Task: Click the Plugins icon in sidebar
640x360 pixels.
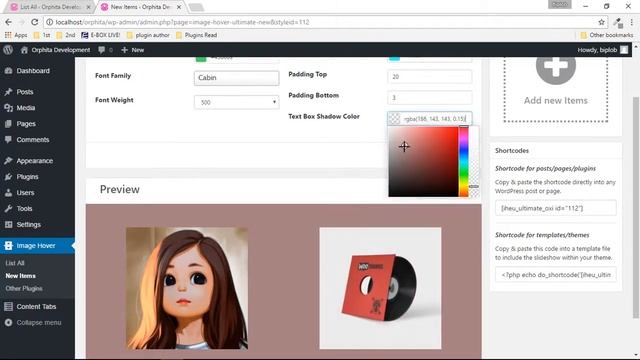Action: 8,177
